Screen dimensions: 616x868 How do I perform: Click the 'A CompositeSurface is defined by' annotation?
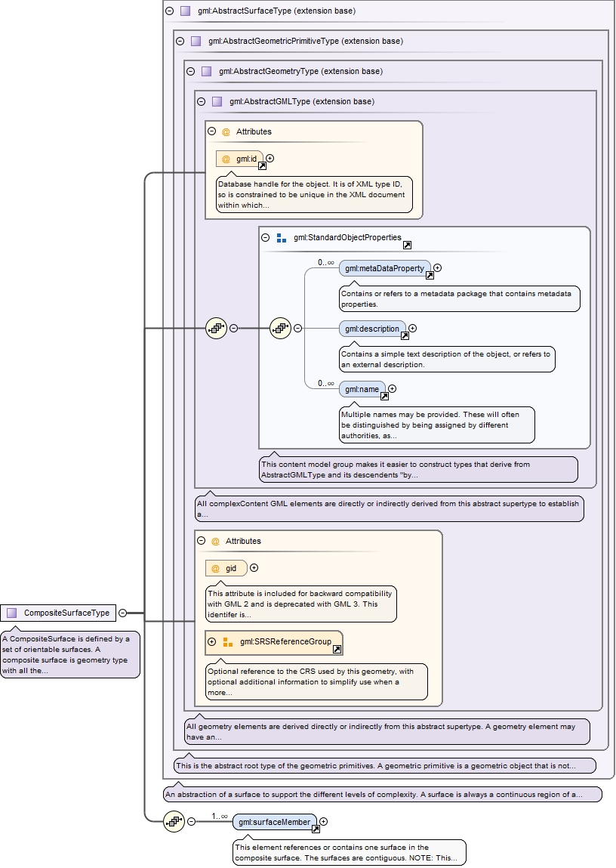coord(70,654)
